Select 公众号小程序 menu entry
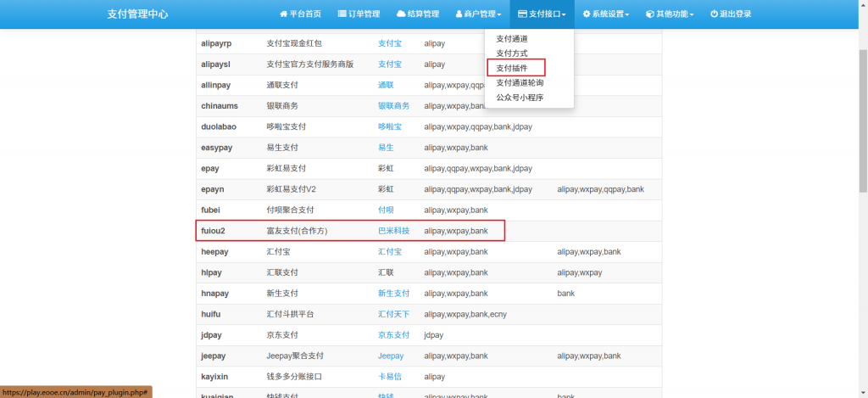868x398 pixels. [520, 98]
